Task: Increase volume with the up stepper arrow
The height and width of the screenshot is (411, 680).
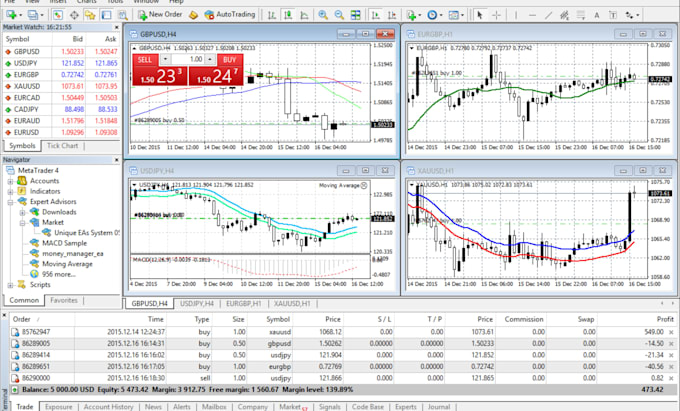Action: [210, 59]
